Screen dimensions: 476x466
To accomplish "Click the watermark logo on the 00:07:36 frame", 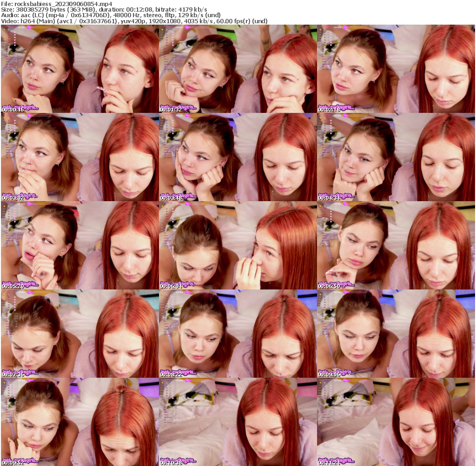I will [21, 371].
